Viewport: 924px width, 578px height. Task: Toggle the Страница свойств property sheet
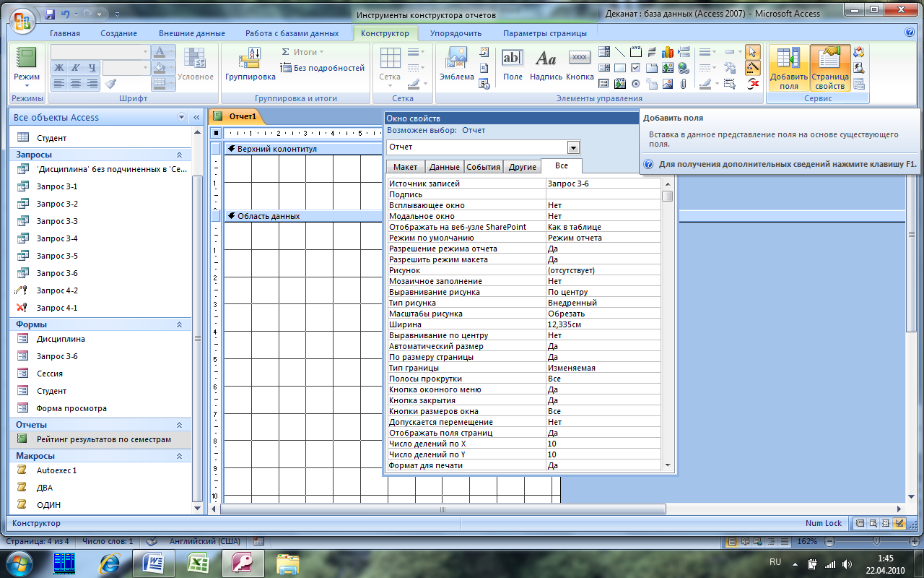[829, 68]
